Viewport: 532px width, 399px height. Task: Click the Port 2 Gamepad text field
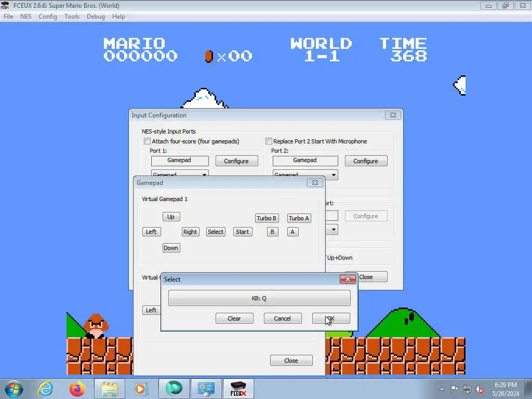tap(305, 161)
